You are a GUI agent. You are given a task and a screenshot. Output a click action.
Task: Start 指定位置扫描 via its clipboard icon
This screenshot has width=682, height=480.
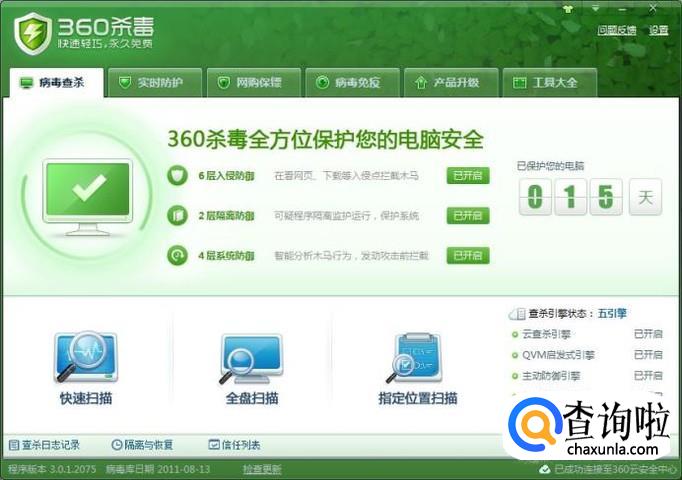coord(415,358)
